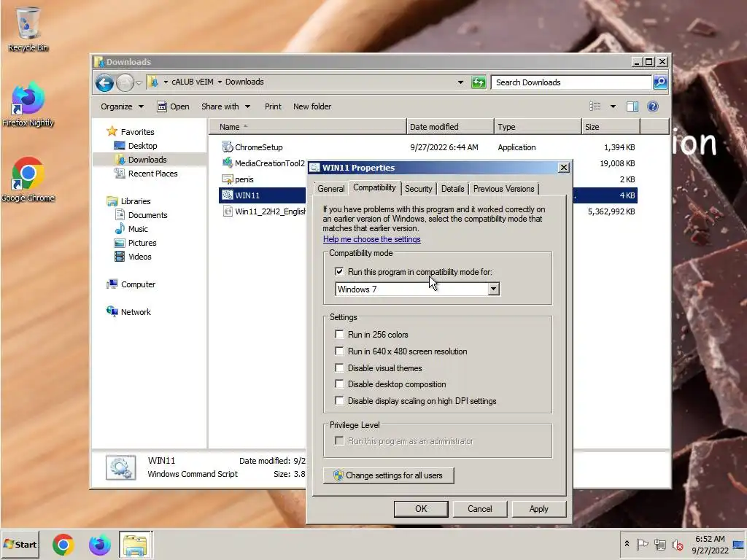Open the Recycle Bin desktop icon
The height and width of the screenshot is (560, 747).
[x=28, y=28]
